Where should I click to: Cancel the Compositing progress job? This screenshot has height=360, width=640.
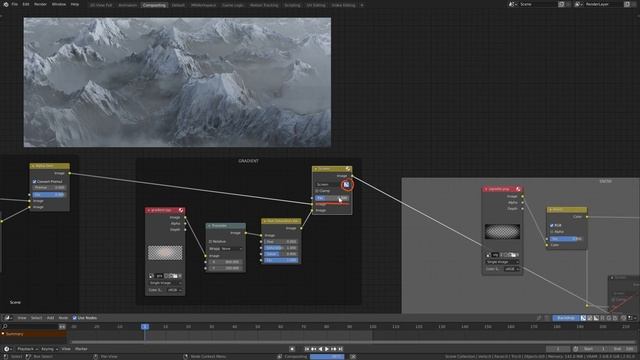[353, 356]
